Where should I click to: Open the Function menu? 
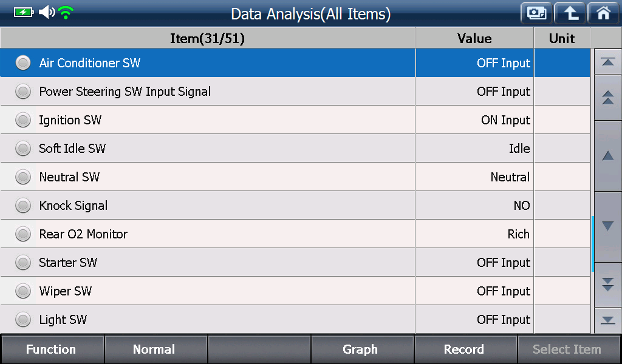[52, 349]
